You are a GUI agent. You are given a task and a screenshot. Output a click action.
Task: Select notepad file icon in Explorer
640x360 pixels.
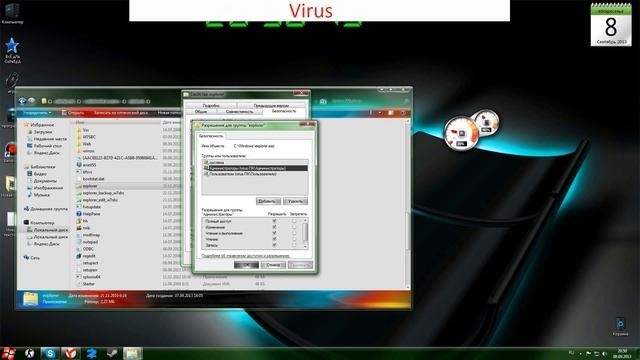click(x=79, y=242)
